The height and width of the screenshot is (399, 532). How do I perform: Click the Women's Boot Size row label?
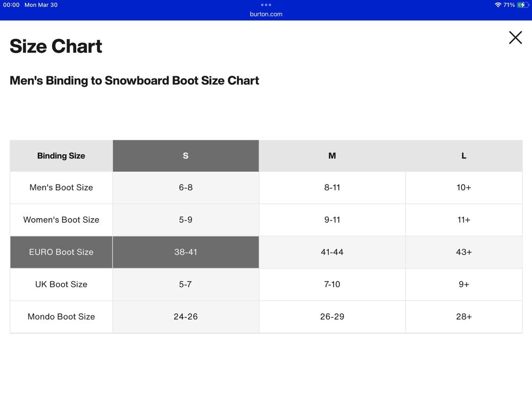tap(61, 220)
